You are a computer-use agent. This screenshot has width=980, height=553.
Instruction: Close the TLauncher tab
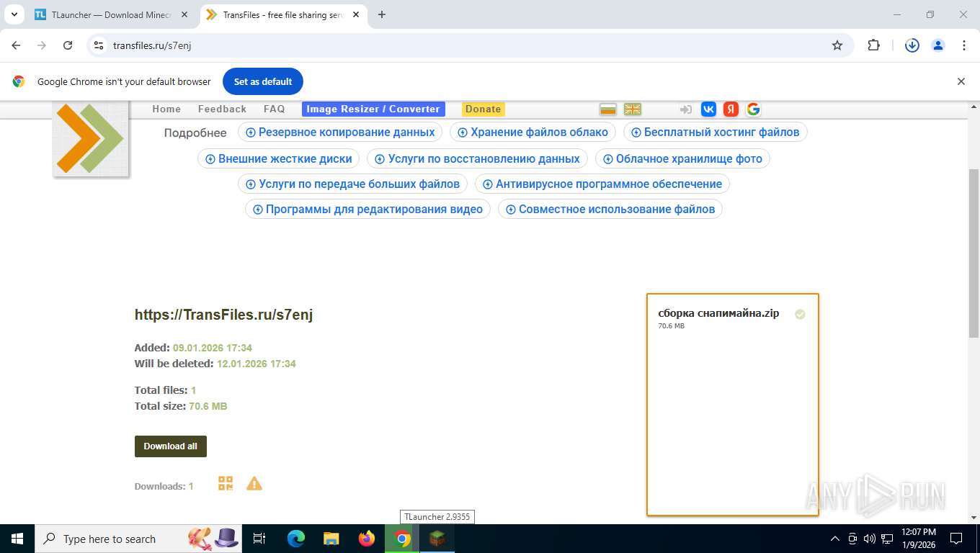pos(183,14)
